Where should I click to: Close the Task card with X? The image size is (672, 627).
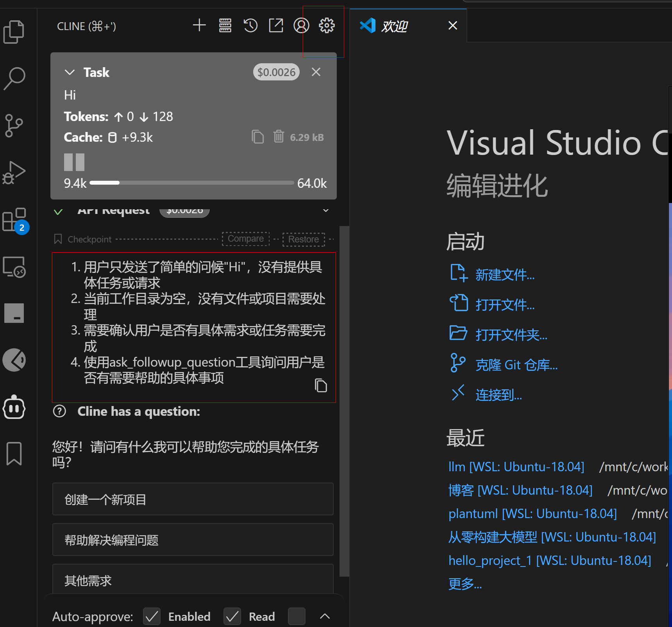[316, 72]
